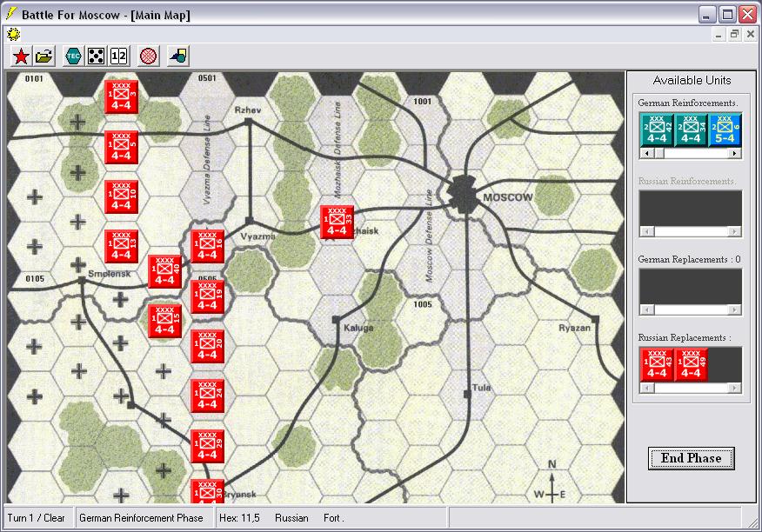
Task: Select Russian 33rd Army counter at Mozhaisk
Action: pyautogui.click(x=337, y=222)
